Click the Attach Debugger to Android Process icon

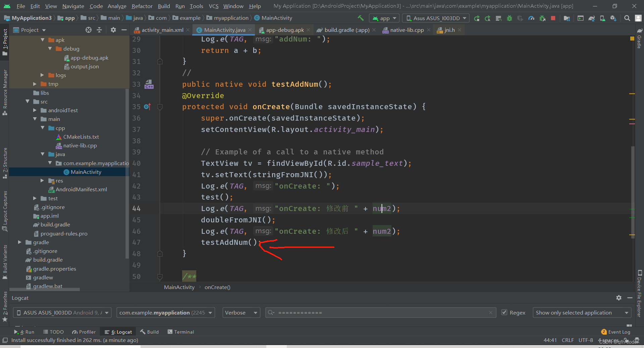pyautogui.click(x=542, y=18)
